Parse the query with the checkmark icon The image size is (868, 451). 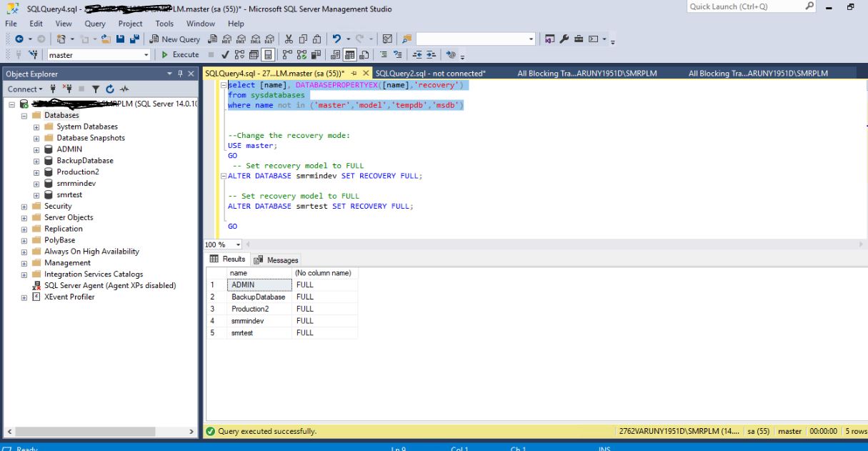225,54
